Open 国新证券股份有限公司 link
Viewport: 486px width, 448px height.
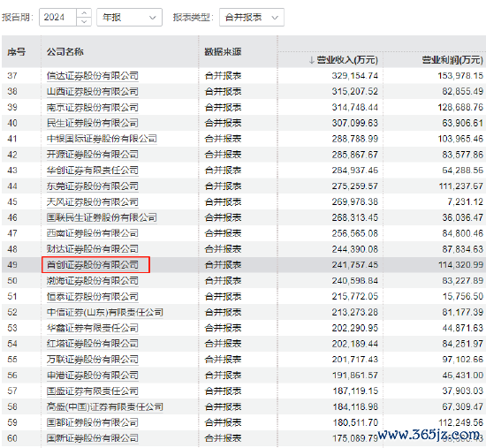tap(93, 438)
